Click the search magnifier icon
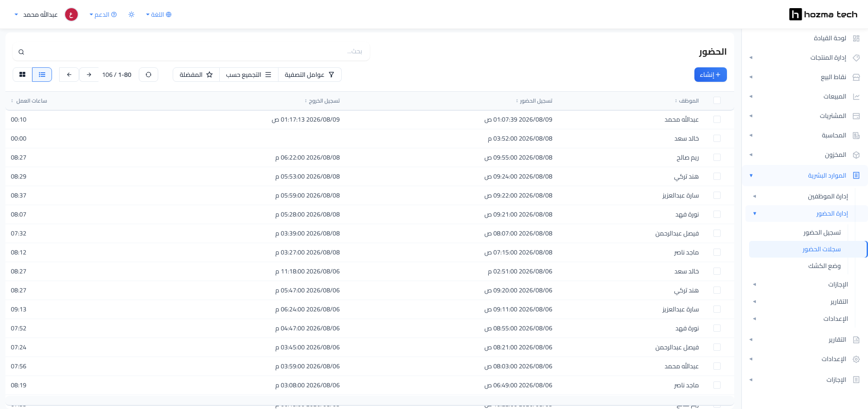 point(21,52)
